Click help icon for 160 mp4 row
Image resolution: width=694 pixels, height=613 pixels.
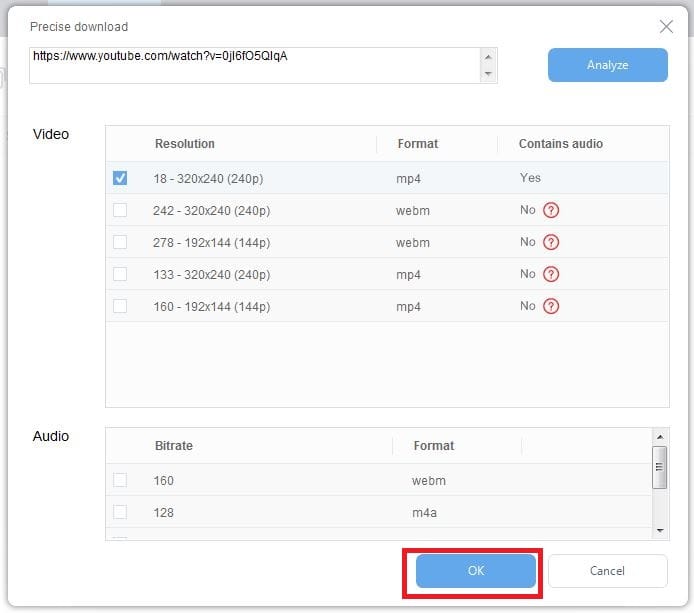click(551, 306)
